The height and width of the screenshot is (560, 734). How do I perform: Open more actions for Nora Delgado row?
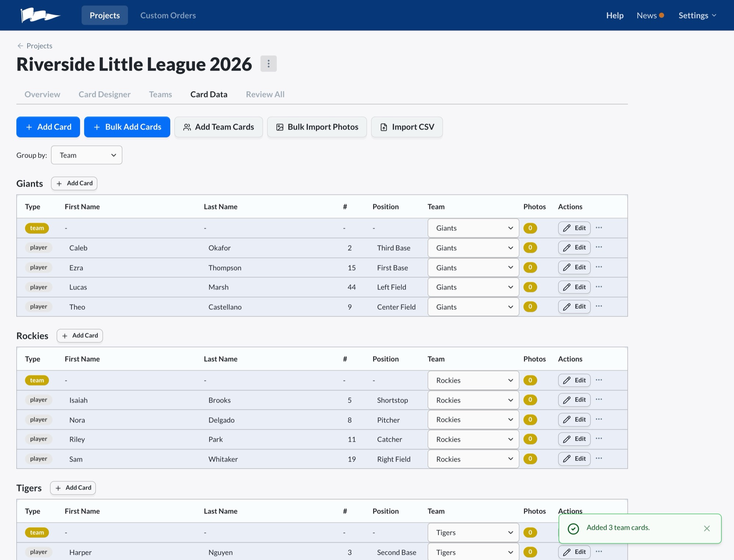pos(599,419)
